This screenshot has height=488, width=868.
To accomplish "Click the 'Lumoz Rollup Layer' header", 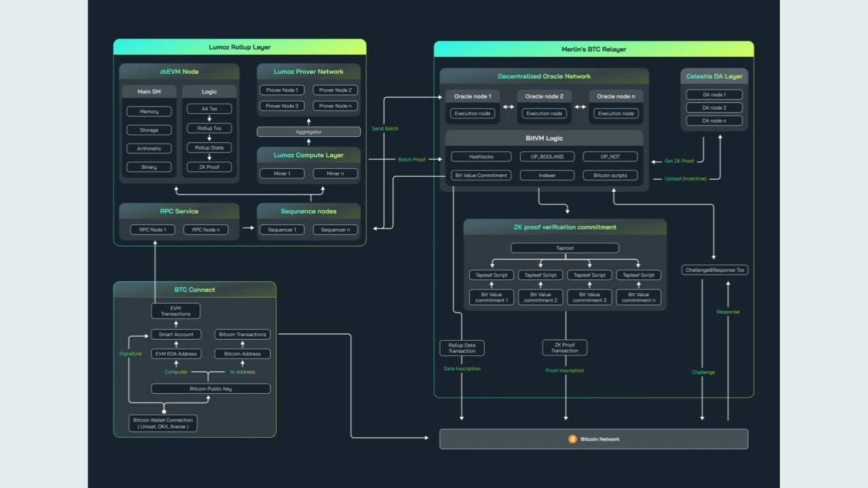I will 239,47.
